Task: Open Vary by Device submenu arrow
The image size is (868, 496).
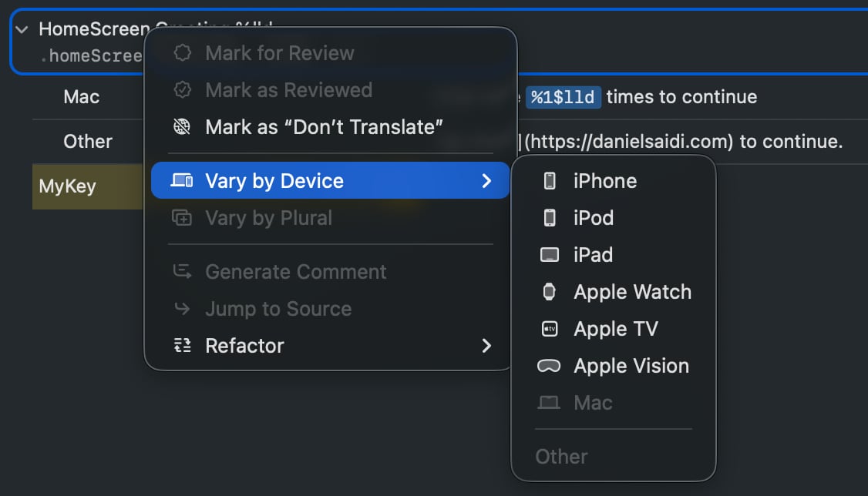Action: point(486,180)
